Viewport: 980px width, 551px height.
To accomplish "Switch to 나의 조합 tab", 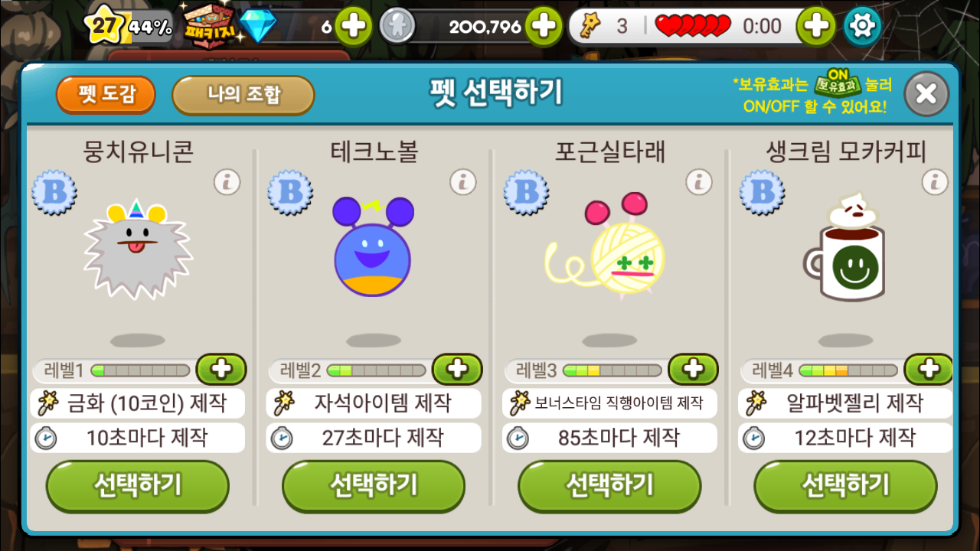I will pyautogui.click(x=243, y=94).
